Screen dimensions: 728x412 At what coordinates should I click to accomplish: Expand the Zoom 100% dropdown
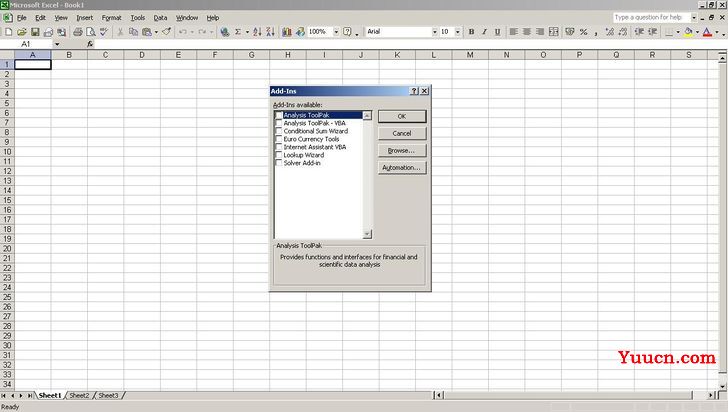(336, 32)
